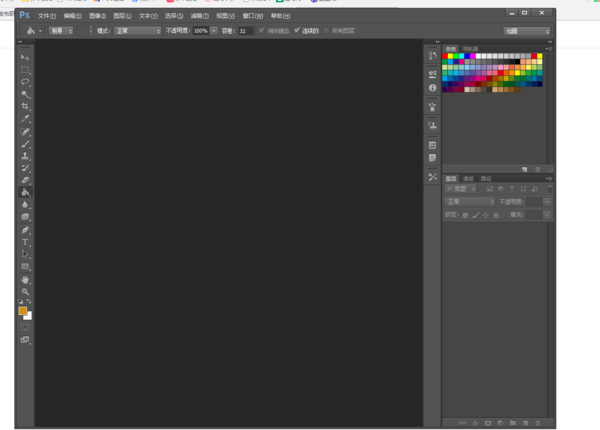The width and height of the screenshot is (600, 430).
Task: Change the screen mode
Action: 25,340
